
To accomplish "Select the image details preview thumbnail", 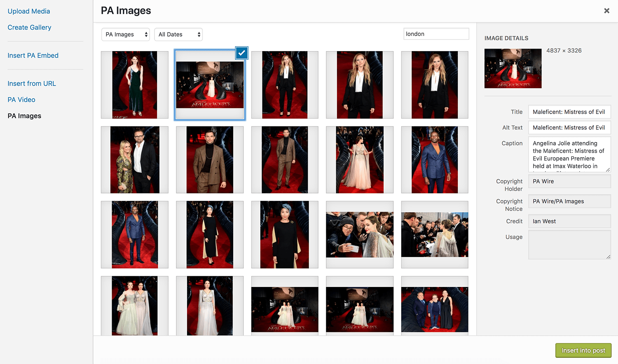I will [x=513, y=68].
